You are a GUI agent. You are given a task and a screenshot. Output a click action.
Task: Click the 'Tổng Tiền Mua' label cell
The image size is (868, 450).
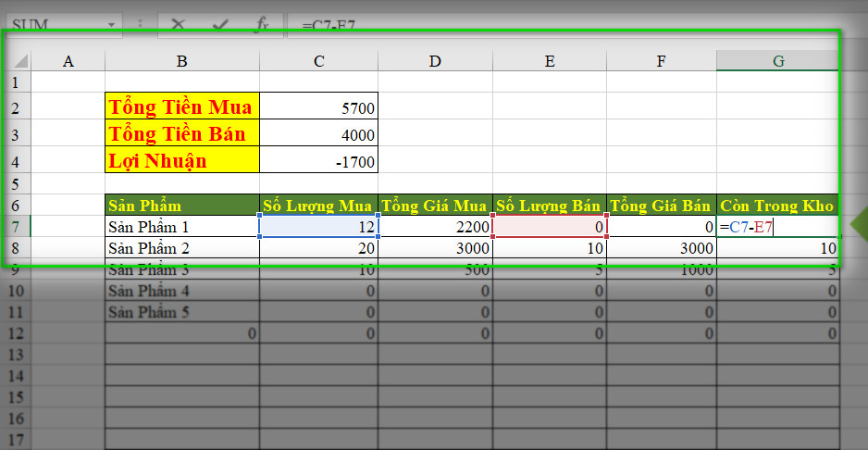[x=182, y=106]
